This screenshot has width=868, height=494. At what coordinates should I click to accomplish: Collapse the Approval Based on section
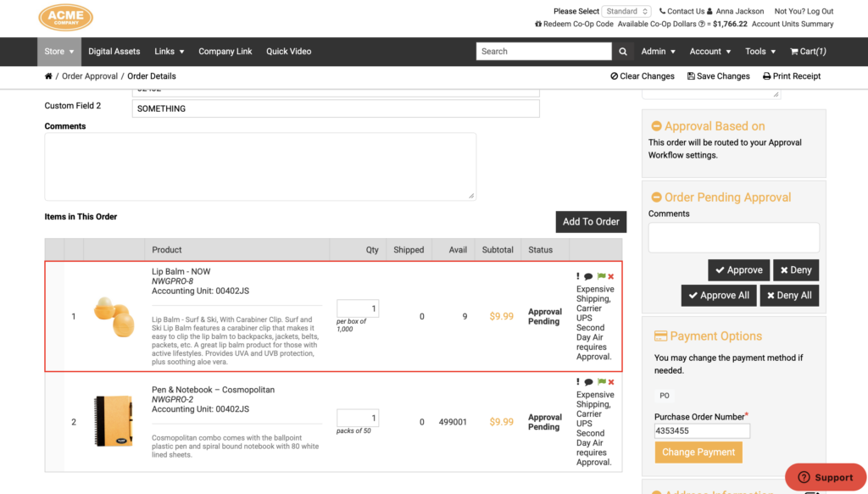(657, 126)
